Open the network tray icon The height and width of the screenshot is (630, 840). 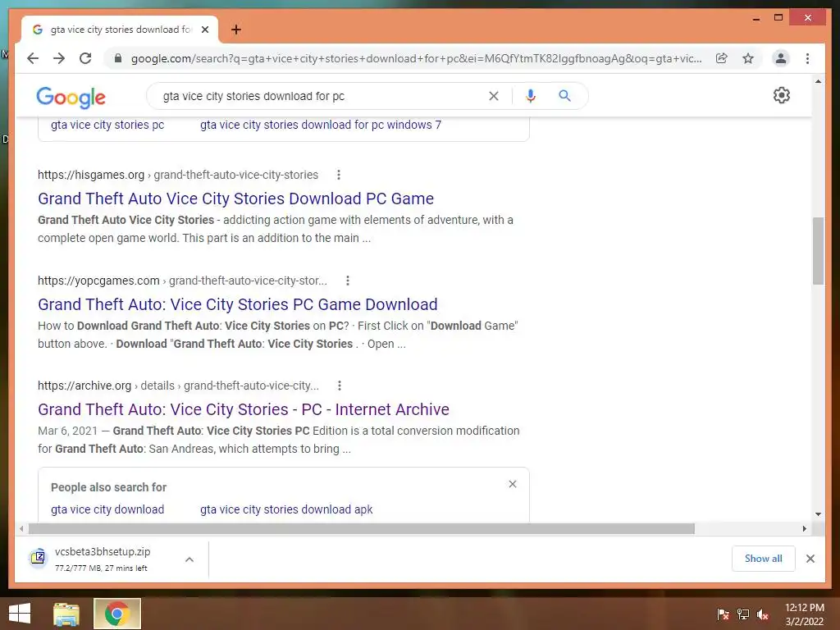(743, 614)
